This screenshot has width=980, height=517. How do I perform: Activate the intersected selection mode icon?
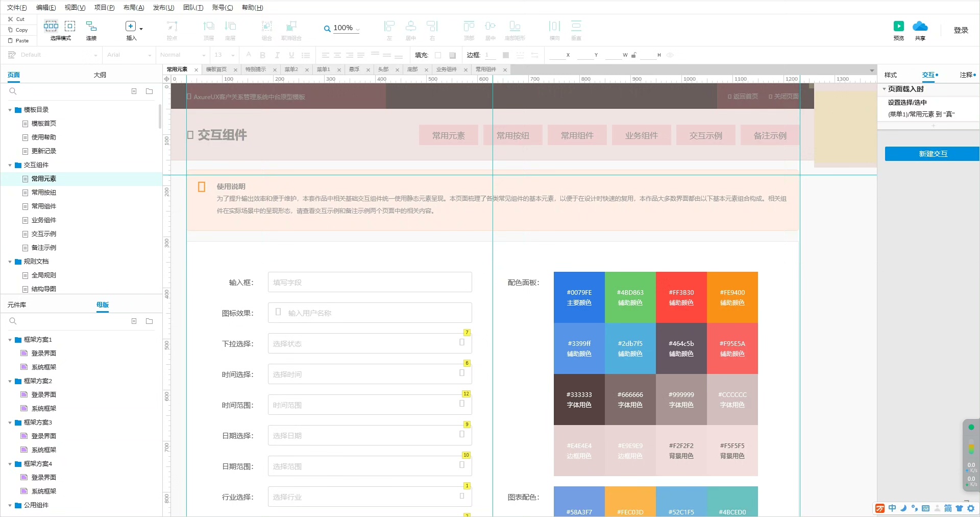tap(51, 26)
